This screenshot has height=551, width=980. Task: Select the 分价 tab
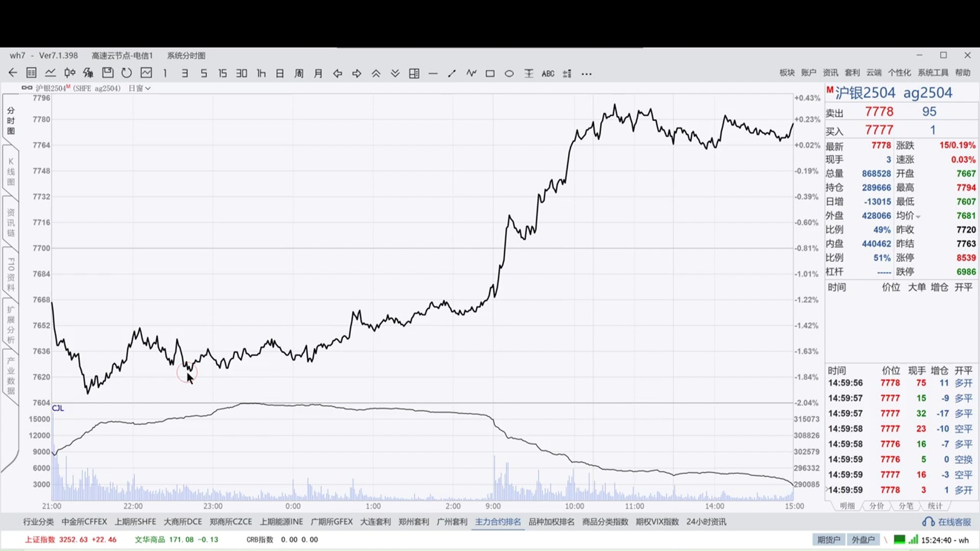[876, 506]
